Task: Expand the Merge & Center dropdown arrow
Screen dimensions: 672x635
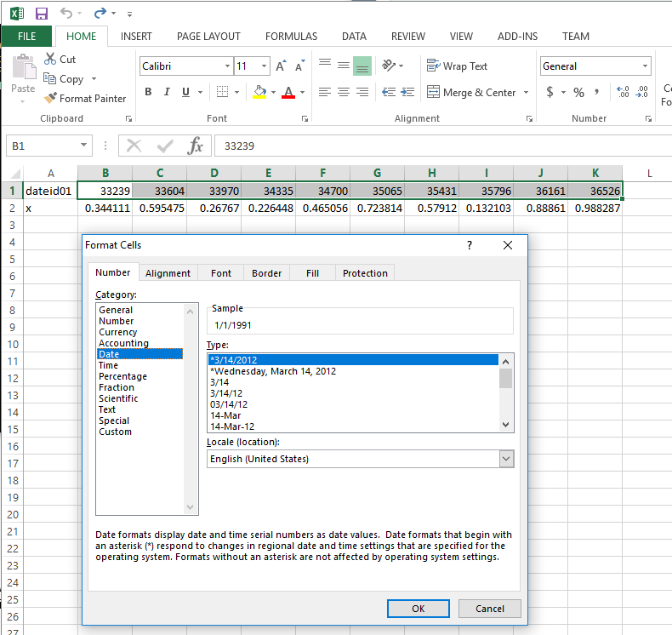Action: point(526,92)
